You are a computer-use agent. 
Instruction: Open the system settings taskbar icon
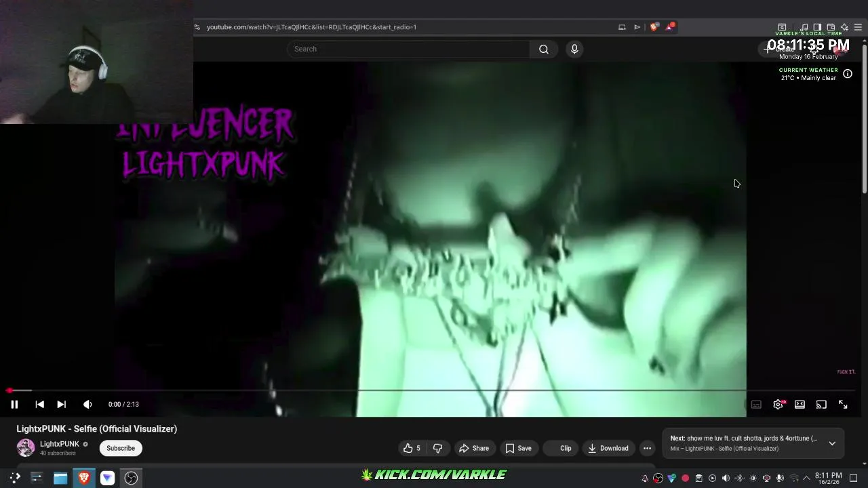37,478
